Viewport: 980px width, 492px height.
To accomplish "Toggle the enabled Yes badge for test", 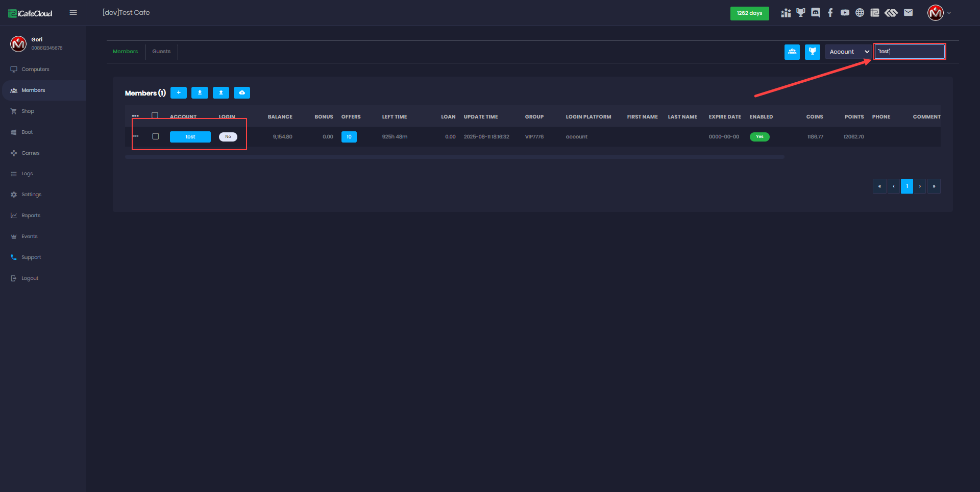I will (x=759, y=137).
